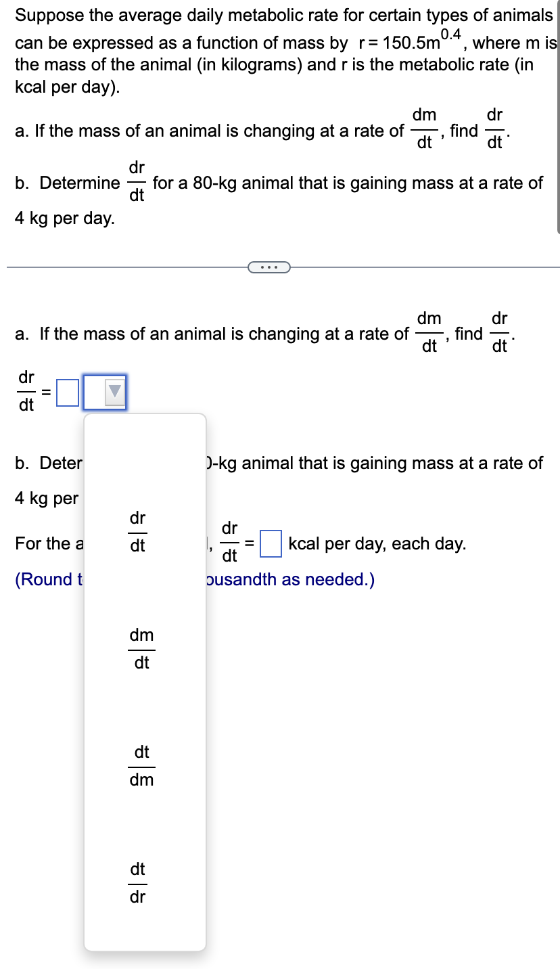Select dm/dt from the open dropdown list
Image resolution: width=560 pixels, height=969 pixels.
pos(142,648)
